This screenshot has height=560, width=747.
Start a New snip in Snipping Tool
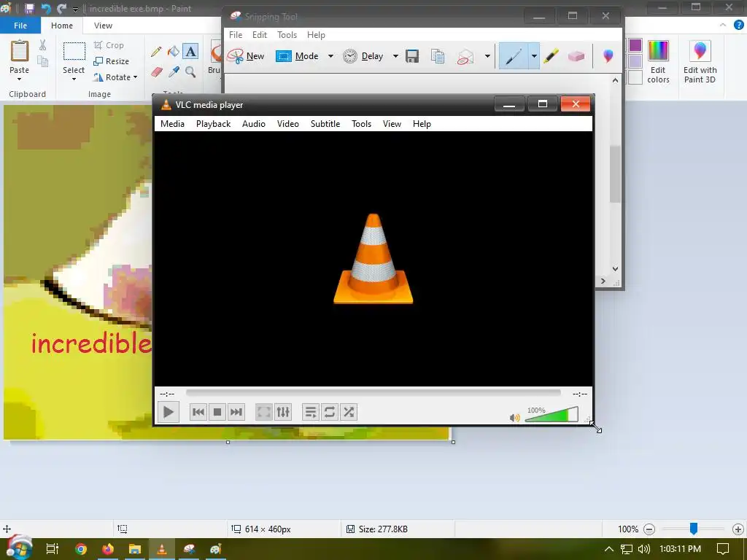[245, 56]
